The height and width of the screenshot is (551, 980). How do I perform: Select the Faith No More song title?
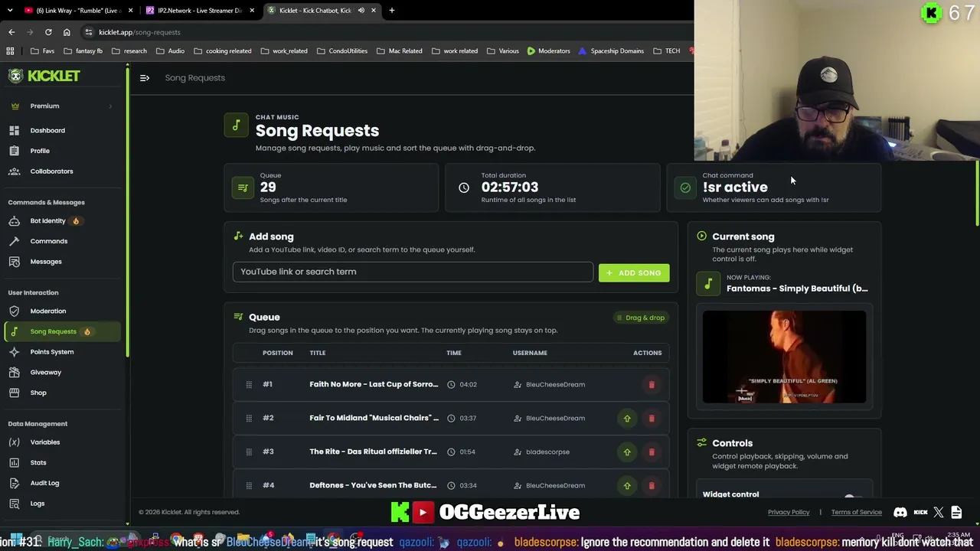[x=374, y=384]
